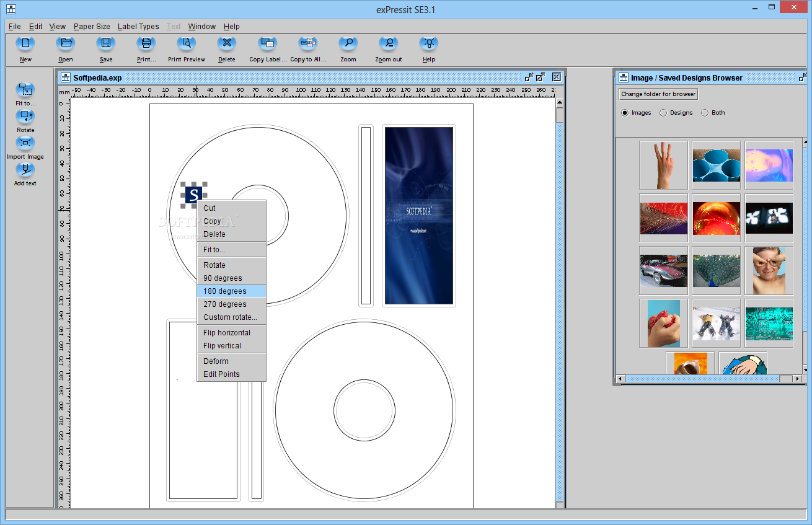The height and width of the screenshot is (525, 812).
Task: Click the New toolbar icon
Action: (x=25, y=44)
